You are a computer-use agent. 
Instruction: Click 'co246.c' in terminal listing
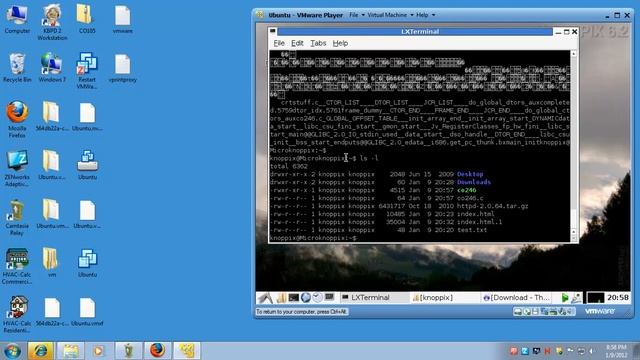coord(470,198)
